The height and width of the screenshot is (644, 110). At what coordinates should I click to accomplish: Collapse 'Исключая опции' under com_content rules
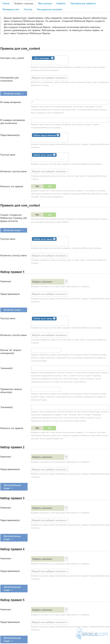[13, 93]
